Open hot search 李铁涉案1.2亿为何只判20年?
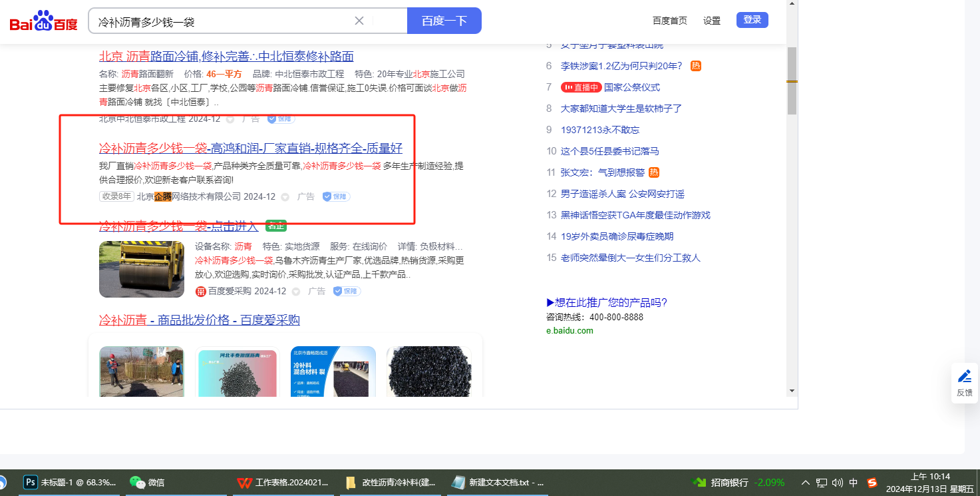 pos(621,66)
